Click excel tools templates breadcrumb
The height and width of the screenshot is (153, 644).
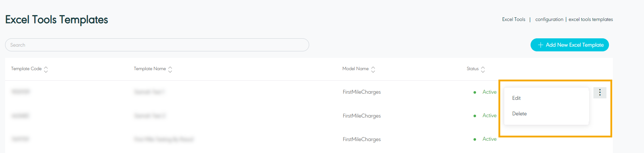pyautogui.click(x=591, y=20)
